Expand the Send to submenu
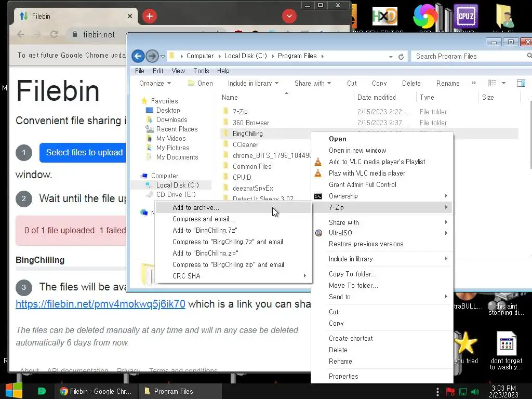Screen dimensions: 532x399 pos(383,297)
